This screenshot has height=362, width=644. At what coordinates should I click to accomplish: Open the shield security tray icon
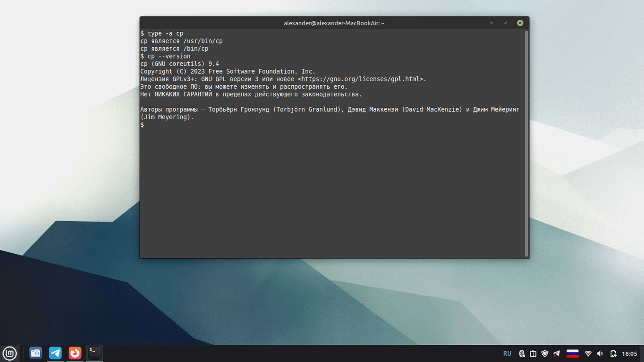point(544,354)
